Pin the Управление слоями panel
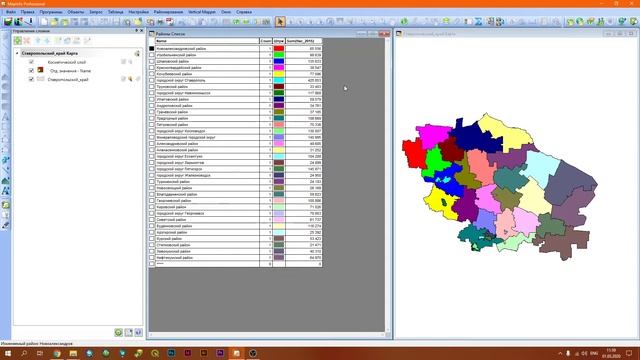The image size is (640, 360). pos(136,31)
